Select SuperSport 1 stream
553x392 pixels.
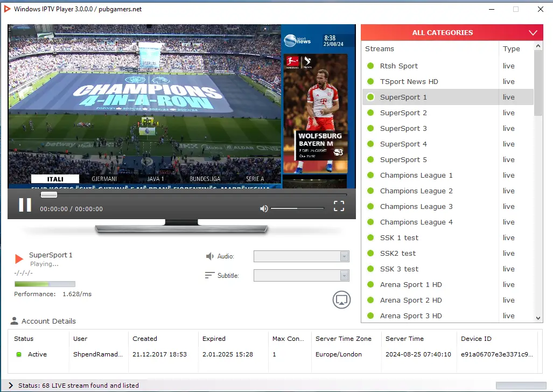(x=447, y=97)
